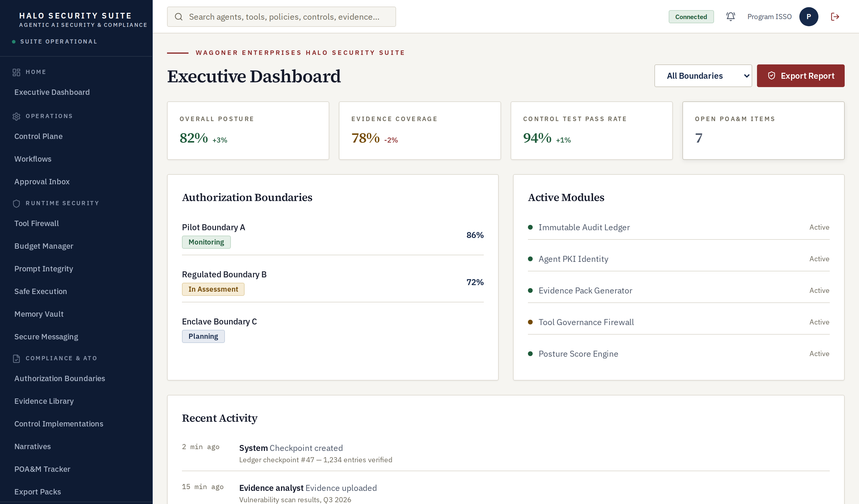Open Authorization Boundaries in sidebar

(60, 378)
